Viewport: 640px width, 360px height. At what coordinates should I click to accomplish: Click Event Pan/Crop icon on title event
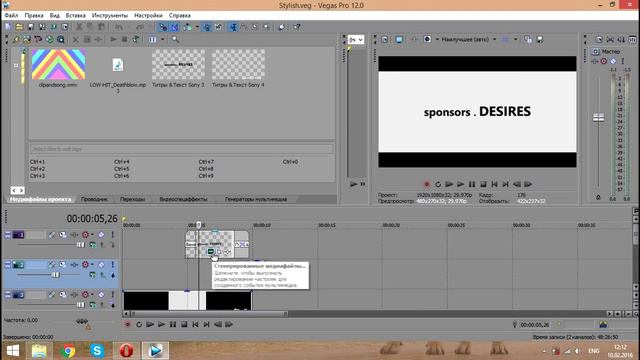point(219,252)
